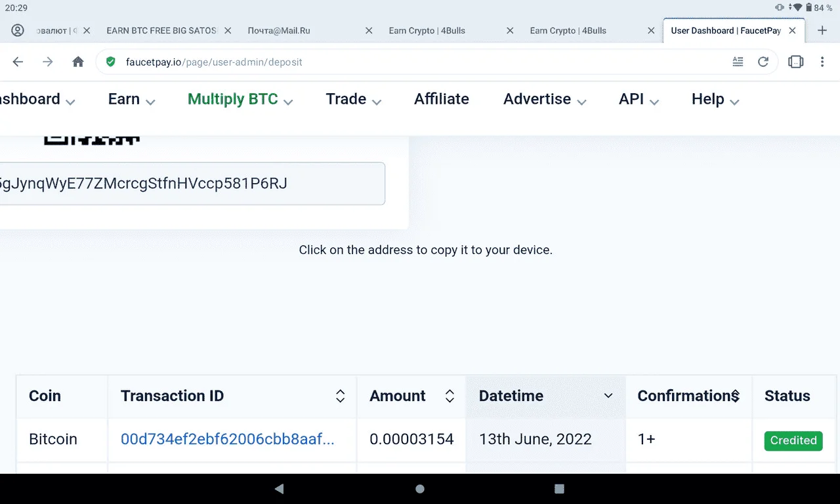Open the browser home page icon
The height and width of the screenshot is (504, 840).
[x=78, y=62]
